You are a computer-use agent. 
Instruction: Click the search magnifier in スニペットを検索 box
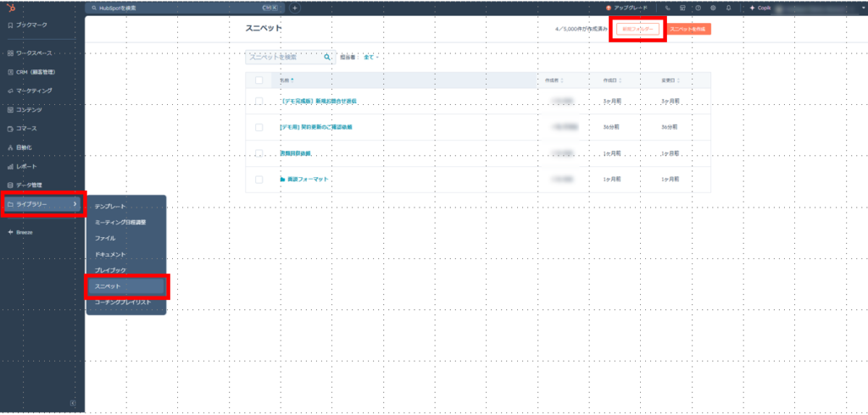(x=327, y=57)
